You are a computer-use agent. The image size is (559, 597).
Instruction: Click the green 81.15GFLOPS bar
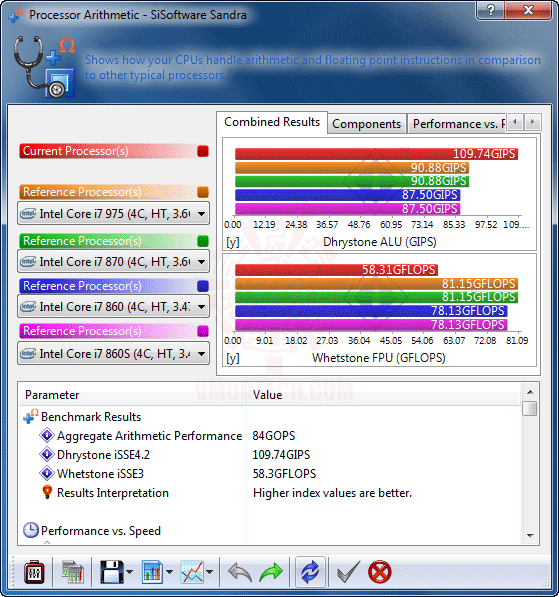[x=376, y=297]
